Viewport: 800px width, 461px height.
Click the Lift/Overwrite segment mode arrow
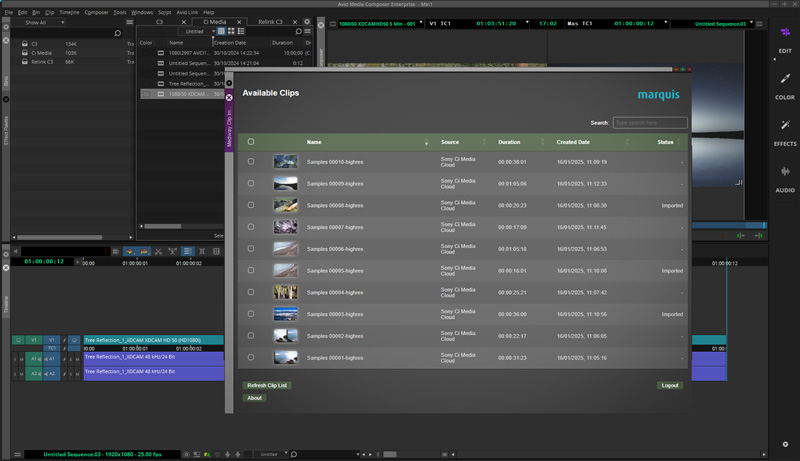pos(130,251)
